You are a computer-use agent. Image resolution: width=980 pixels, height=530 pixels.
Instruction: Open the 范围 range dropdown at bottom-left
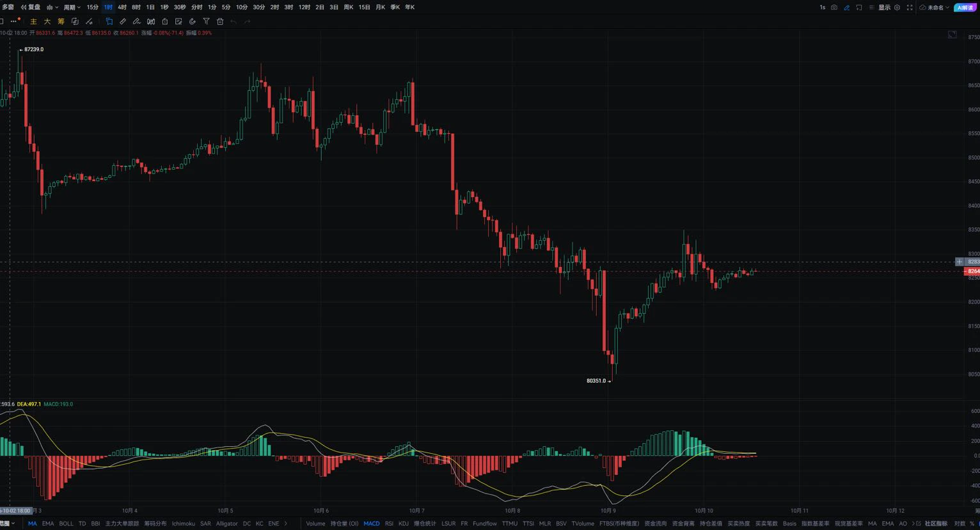[x=7, y=524]
